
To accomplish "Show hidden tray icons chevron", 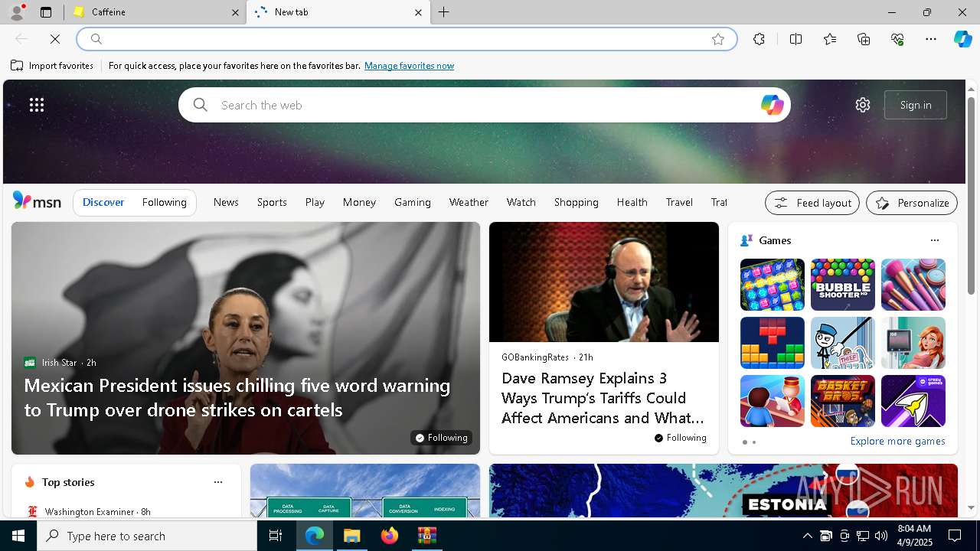I will pyautogui.click(x=807, y=536).
